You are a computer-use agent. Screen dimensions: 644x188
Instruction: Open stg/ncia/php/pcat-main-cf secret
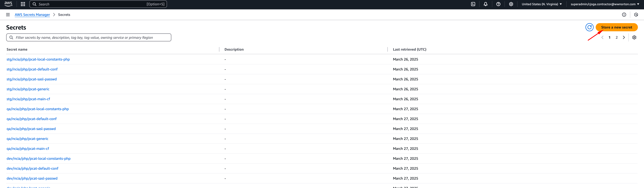(28, 99)
